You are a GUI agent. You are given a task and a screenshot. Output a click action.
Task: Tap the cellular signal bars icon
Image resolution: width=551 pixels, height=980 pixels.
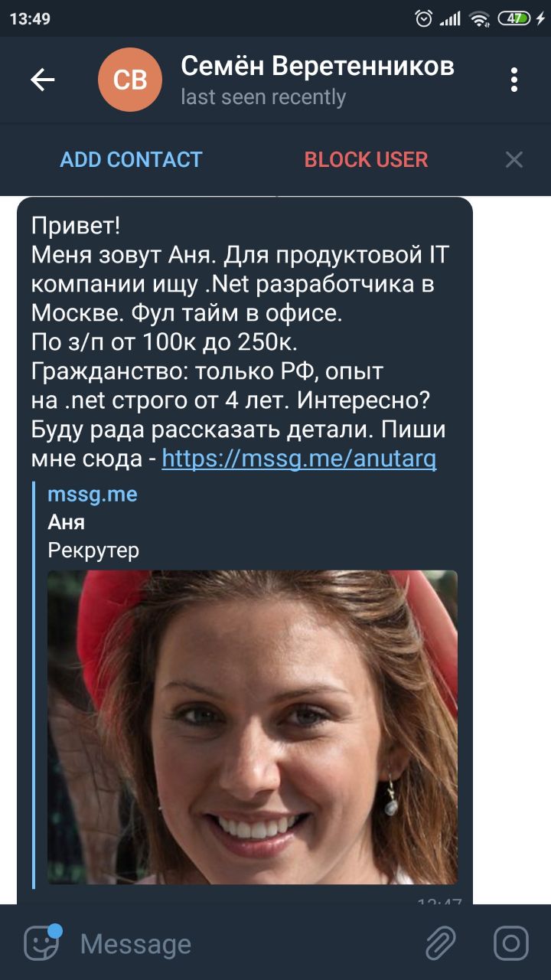450,18
